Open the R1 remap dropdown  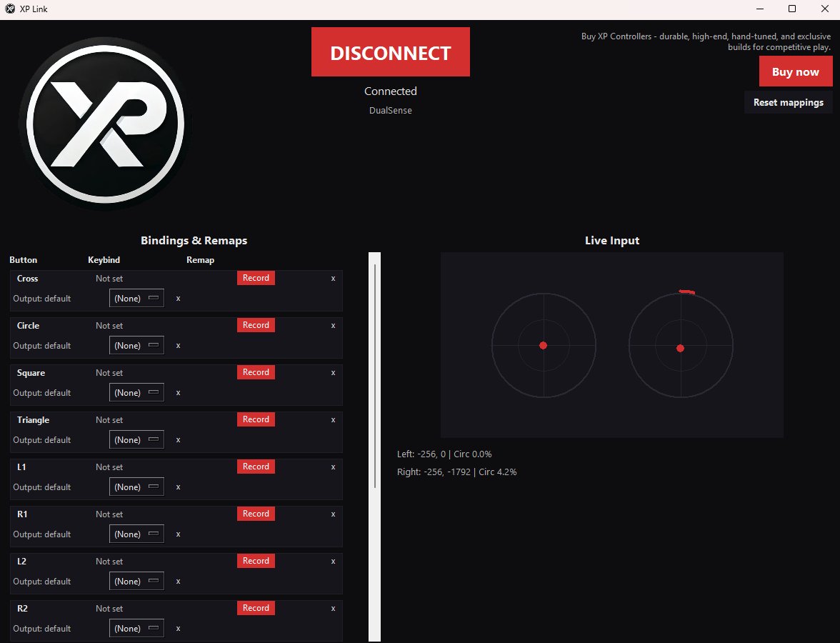point(136,534)
